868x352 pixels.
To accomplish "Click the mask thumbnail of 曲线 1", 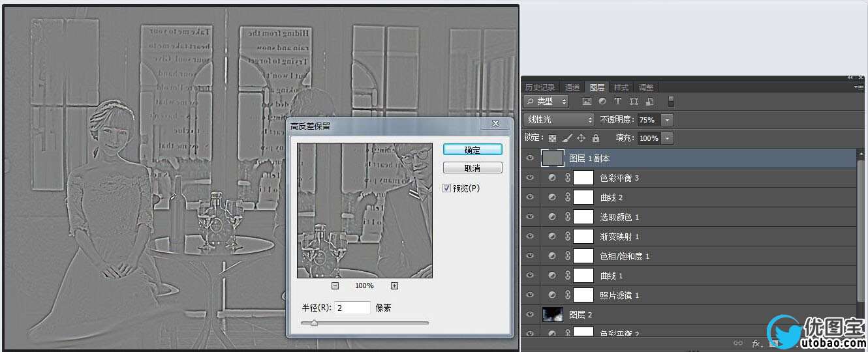I will coord(583,276).
